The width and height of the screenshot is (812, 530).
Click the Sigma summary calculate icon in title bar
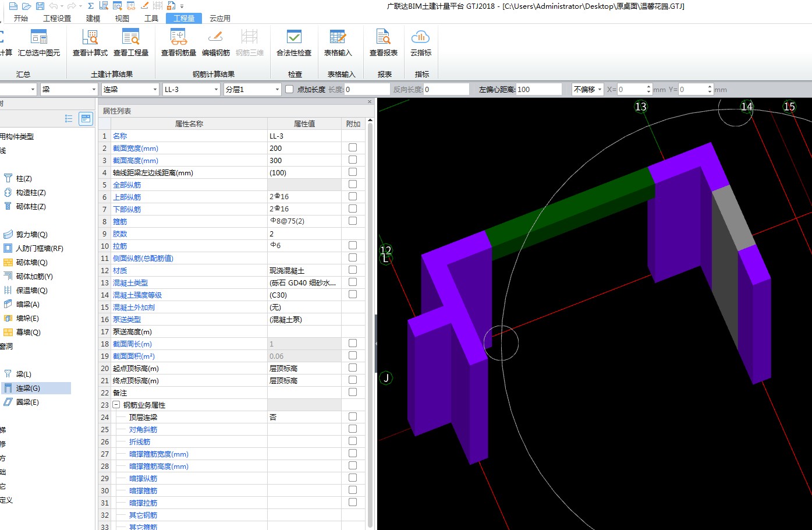coord(91,6)
